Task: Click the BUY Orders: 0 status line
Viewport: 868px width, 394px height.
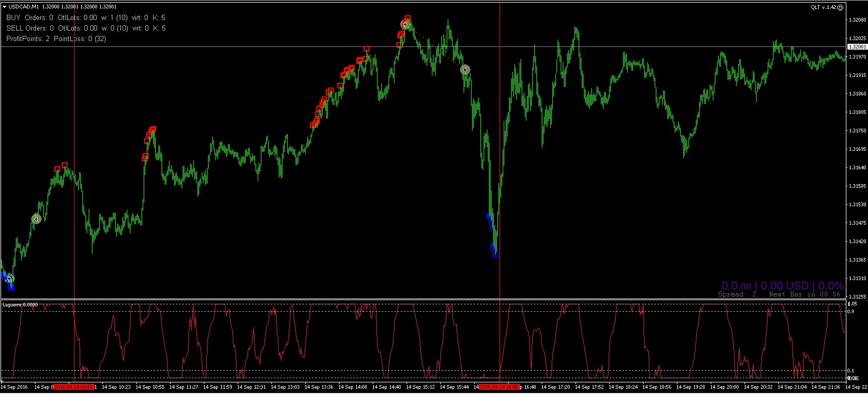Action: click(86, 17)
